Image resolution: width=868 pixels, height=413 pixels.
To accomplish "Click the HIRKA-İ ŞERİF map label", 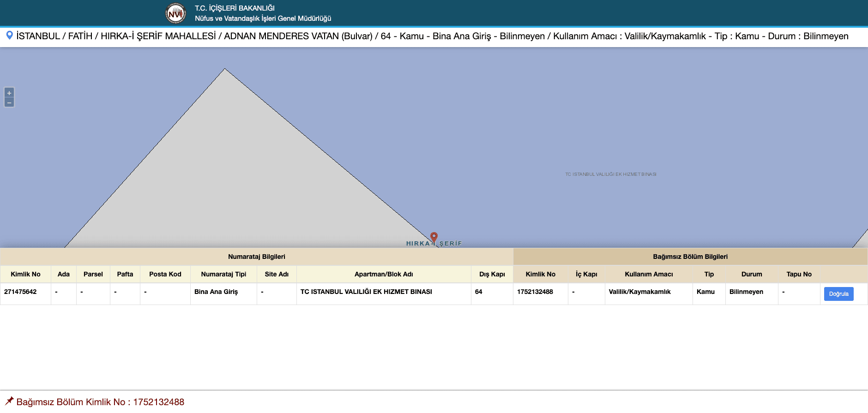I will pyautogui.click(x=434, y=244).
